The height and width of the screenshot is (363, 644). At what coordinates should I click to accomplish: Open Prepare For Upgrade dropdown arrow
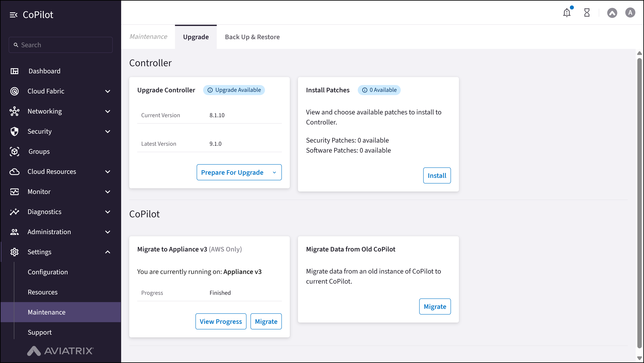click(274, 172)
